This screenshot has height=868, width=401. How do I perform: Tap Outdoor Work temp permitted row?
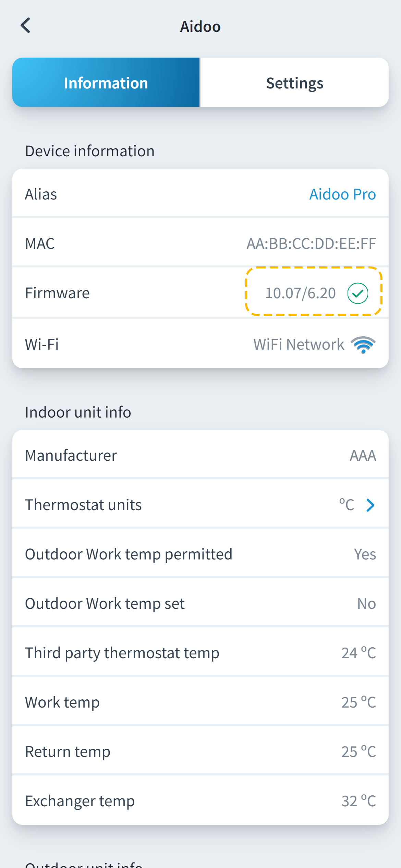[x=200, y=554]
